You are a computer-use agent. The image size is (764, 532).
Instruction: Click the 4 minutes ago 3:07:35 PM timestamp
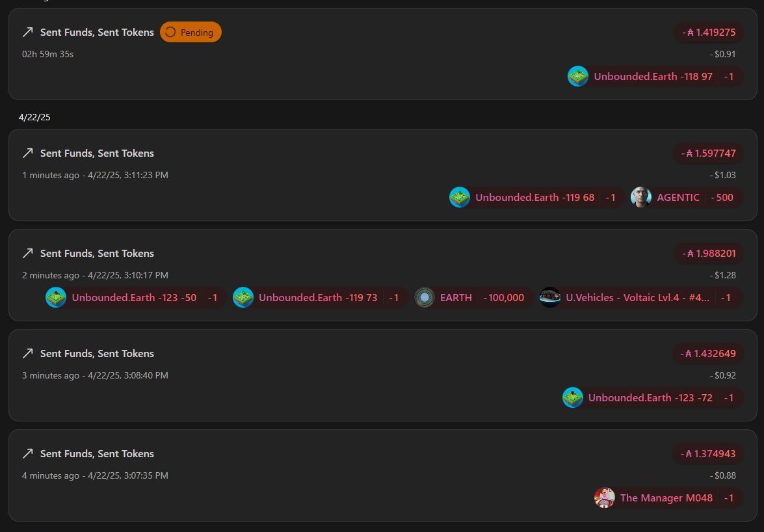click(x=95, y=475)
